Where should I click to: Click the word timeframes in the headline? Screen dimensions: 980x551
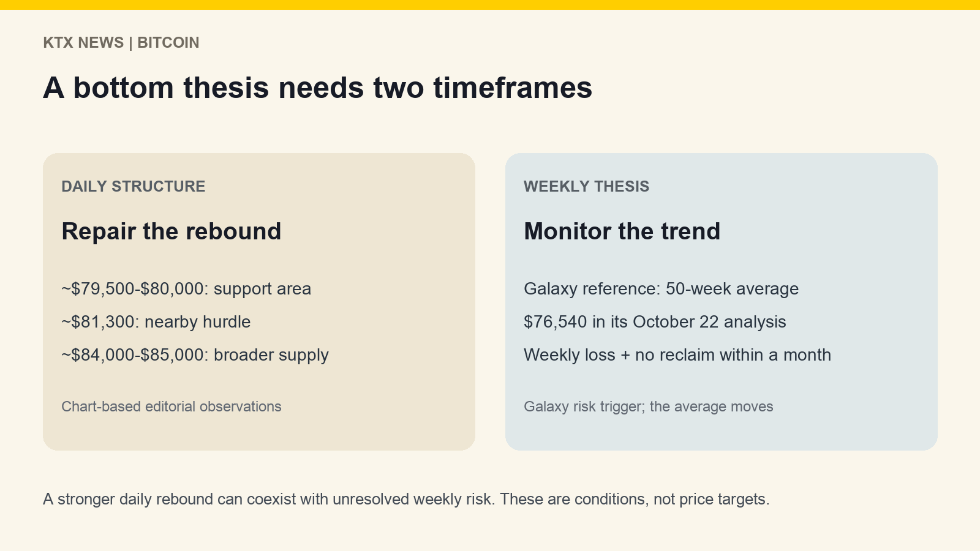point(513,88)
